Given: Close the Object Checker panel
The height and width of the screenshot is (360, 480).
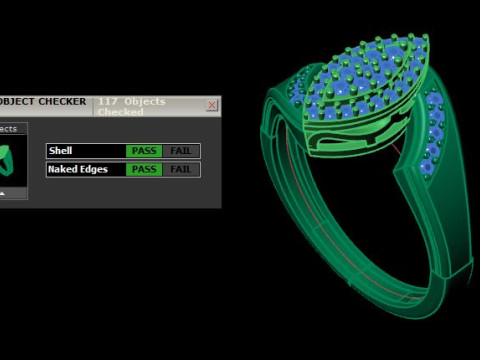Looking at the screenshot, I should point(212,105).
